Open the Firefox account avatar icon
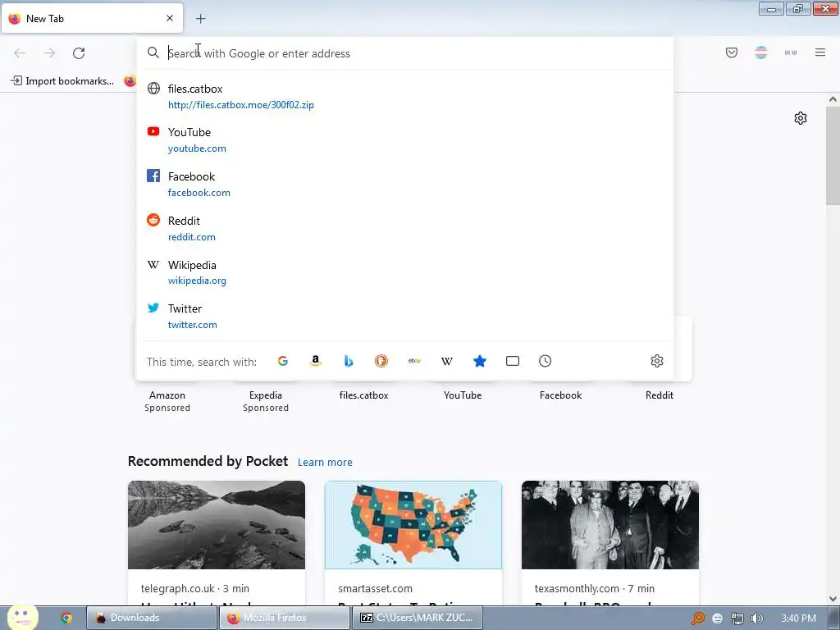Image resolution: width=840 pixels, height=630 pixels. click(x=761, y=52)
